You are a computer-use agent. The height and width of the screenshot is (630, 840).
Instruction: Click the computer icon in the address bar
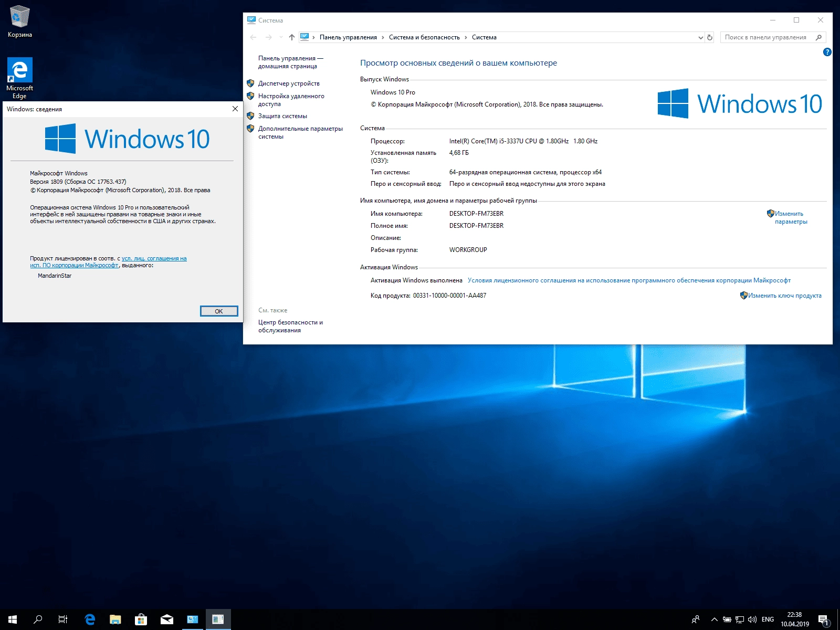[x=304, y=37]
